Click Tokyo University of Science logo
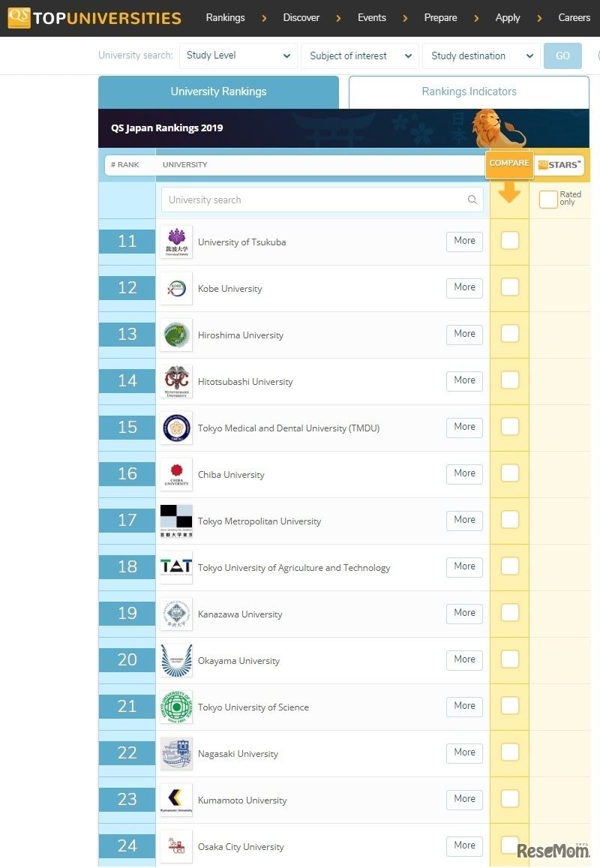This screenshot has width=600, height=868. pyautogui.click(x=176, y=707)
